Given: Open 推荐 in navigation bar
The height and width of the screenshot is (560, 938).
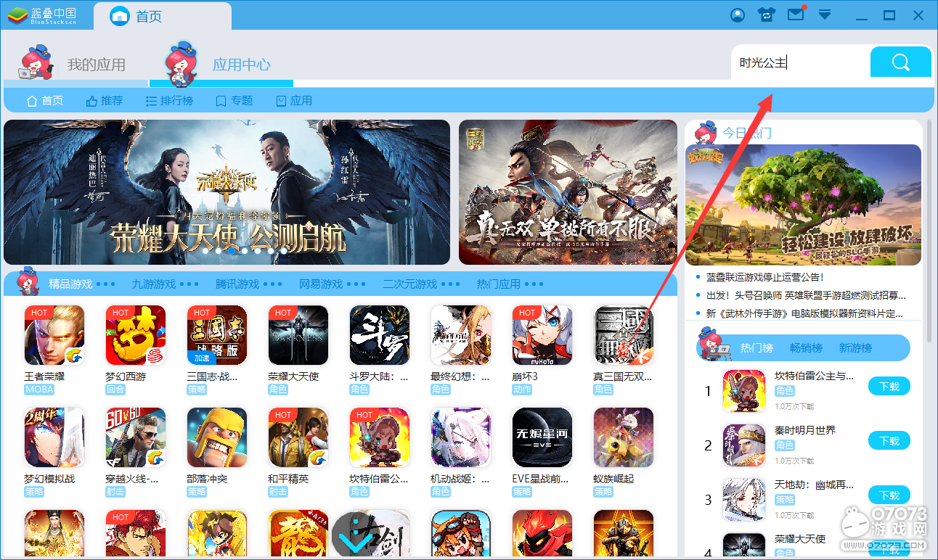Looking at the screenshot, I should click(105, 101).
